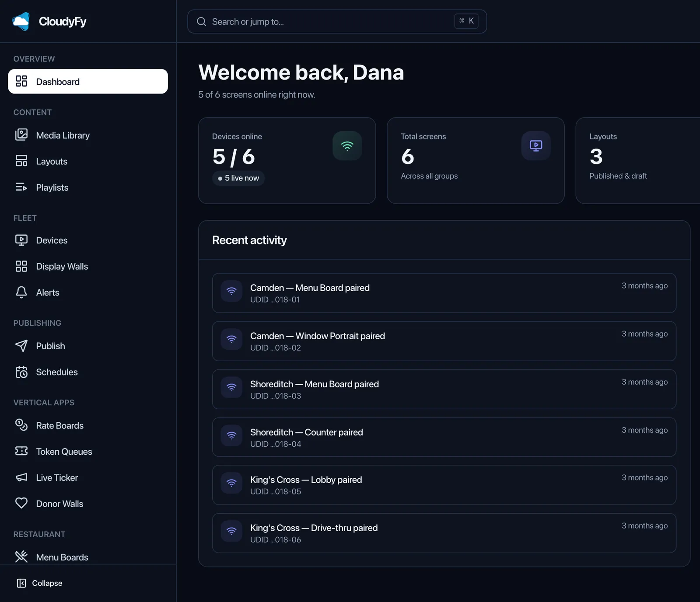Click the CloudyFy cloud logo
This screenshot has width=700, height=602.
point(21,21)
